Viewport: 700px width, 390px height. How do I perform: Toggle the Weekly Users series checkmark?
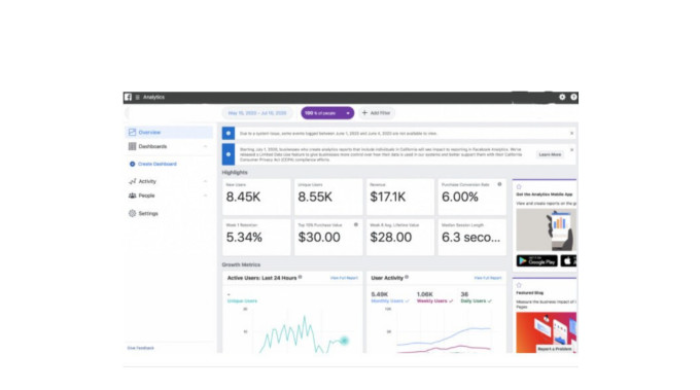point(451,301)
